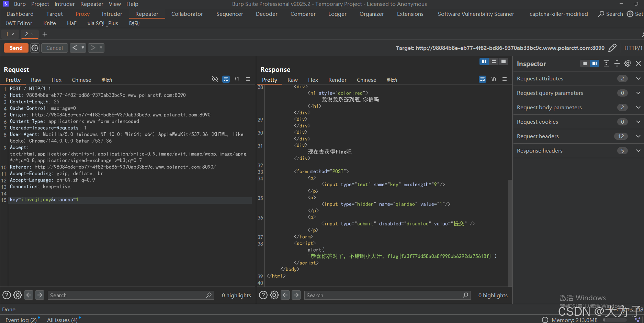The image size is (644, 323).
Task: Toggle \n display in Response panel
Action: click(494, 79)
